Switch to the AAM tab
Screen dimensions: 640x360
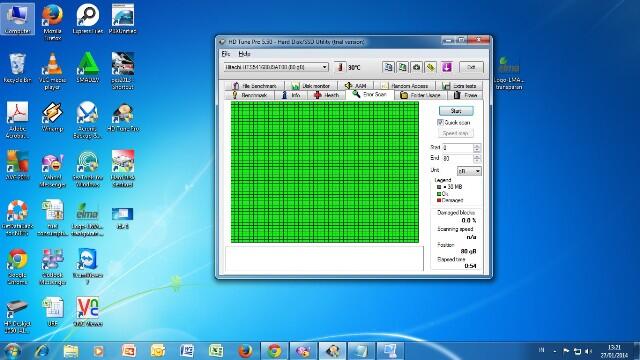[356, 86]
